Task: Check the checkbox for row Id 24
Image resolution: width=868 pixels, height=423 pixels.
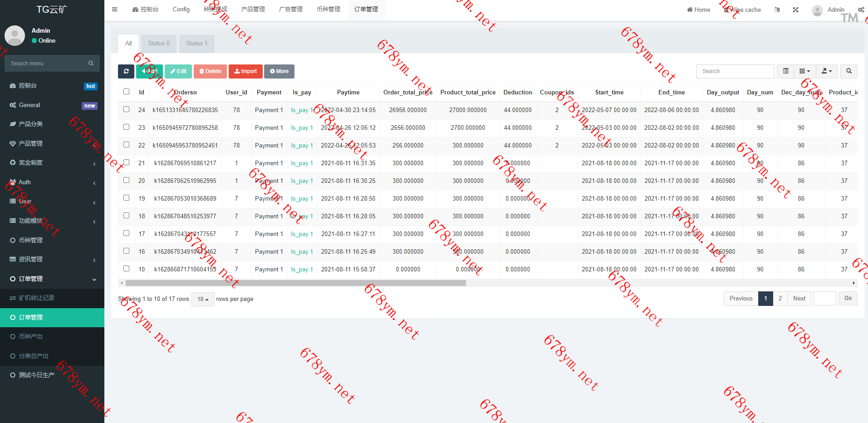Action: 126,109
